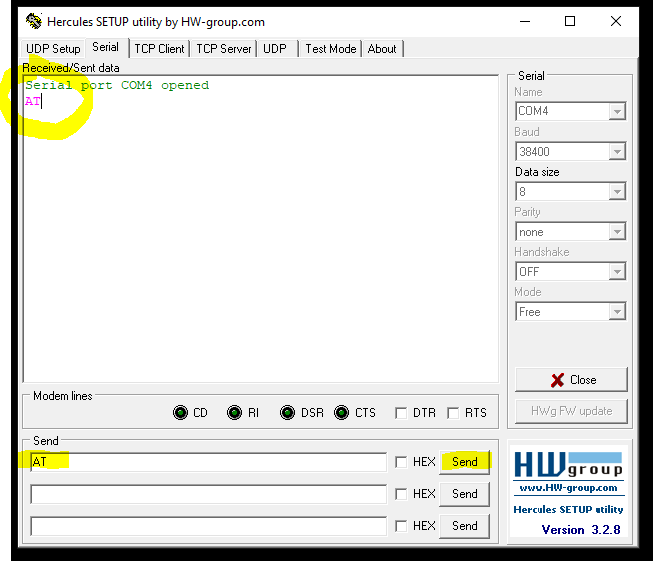Click the 'Serial port COM4 opened' text
653x561 pixels.
117,85
